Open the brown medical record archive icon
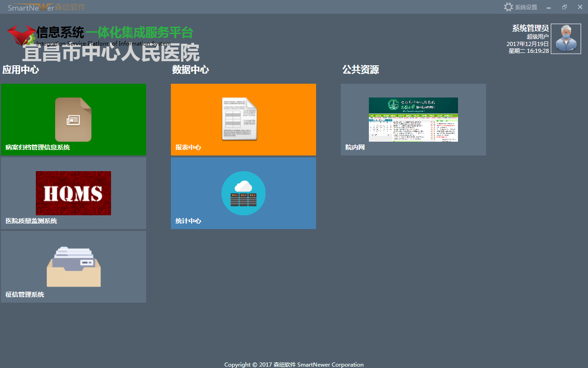This screenshot has height=368, width=588. click(73, 120)
